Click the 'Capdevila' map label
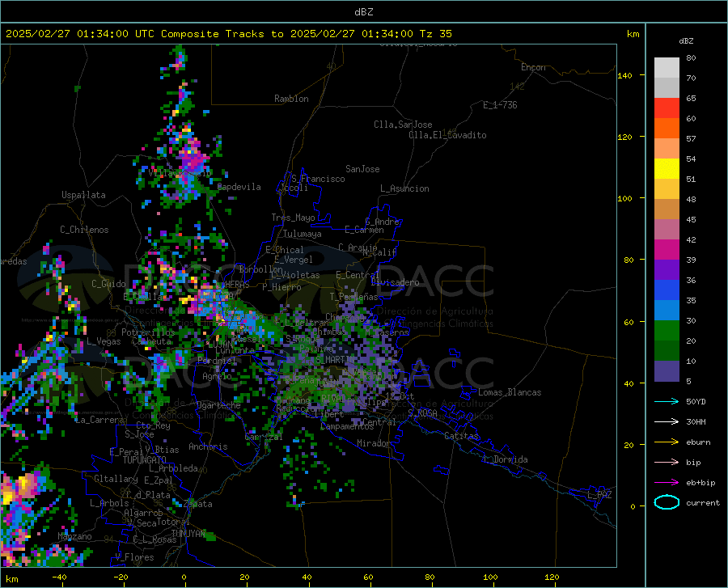 tap(239, 187)
